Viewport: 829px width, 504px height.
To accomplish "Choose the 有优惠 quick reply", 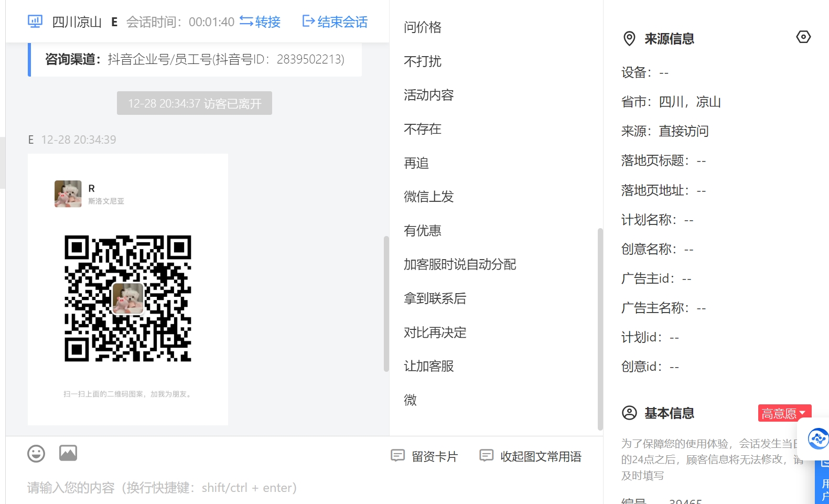I will click(423, 231).
